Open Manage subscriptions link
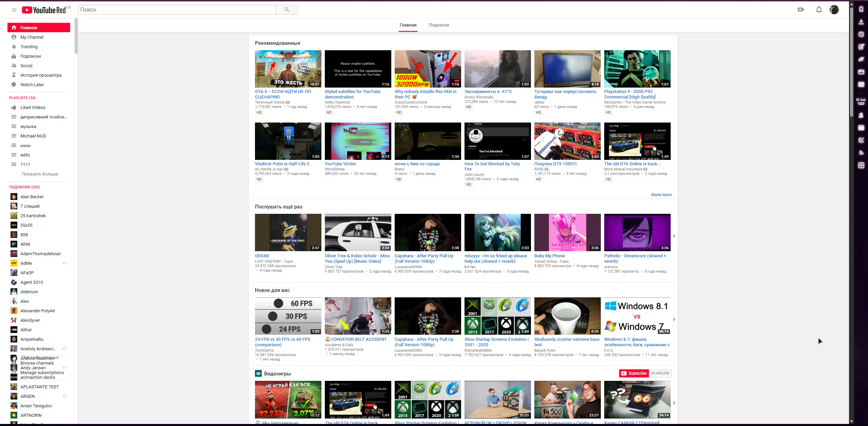This screenshot has height=426, width=868. click(x=42, y=372)
